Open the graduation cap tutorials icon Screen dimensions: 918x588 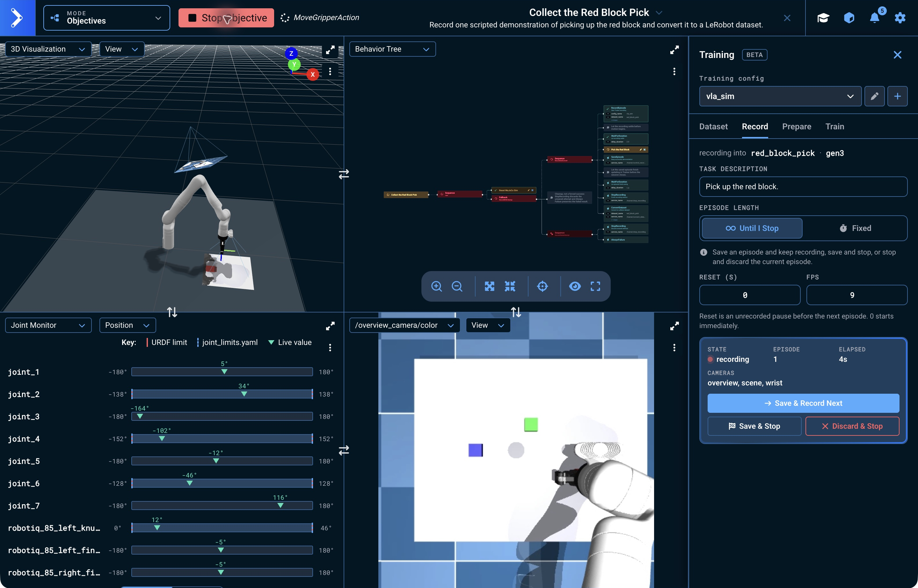(x=823, y=18)
